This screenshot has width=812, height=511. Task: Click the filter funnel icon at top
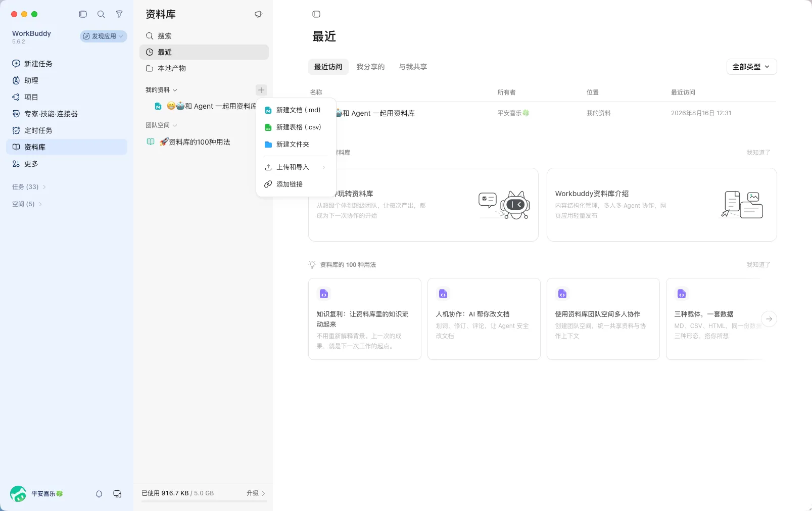pyautogui.click(x=119, y=14)
